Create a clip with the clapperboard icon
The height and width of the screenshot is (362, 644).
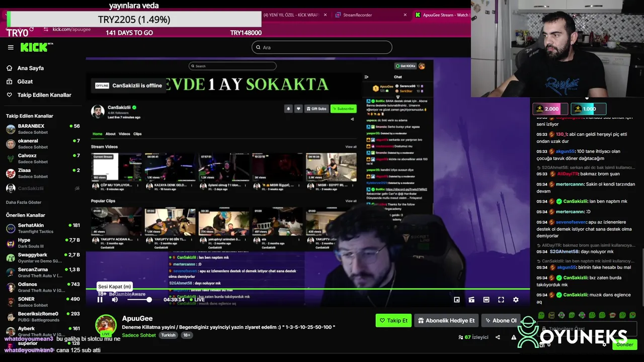pos(471,300)
